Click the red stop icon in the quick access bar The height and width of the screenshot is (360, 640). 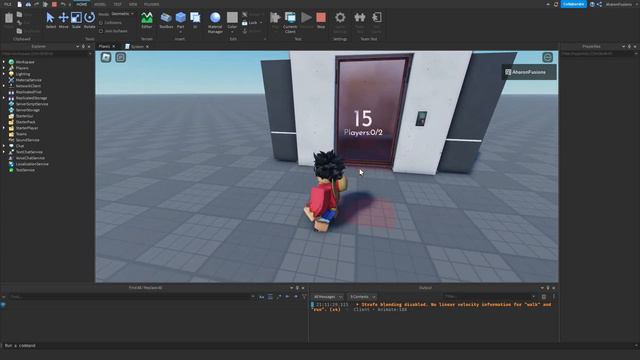[54, 4]
